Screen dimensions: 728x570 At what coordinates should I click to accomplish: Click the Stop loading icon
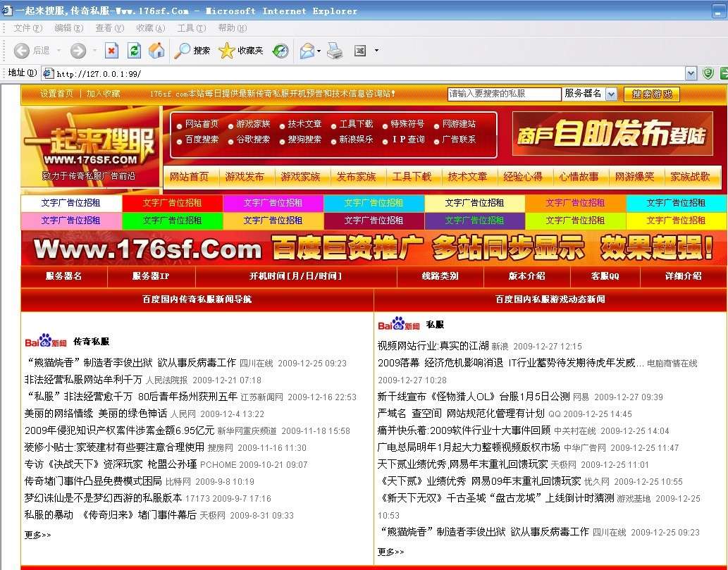111,51
